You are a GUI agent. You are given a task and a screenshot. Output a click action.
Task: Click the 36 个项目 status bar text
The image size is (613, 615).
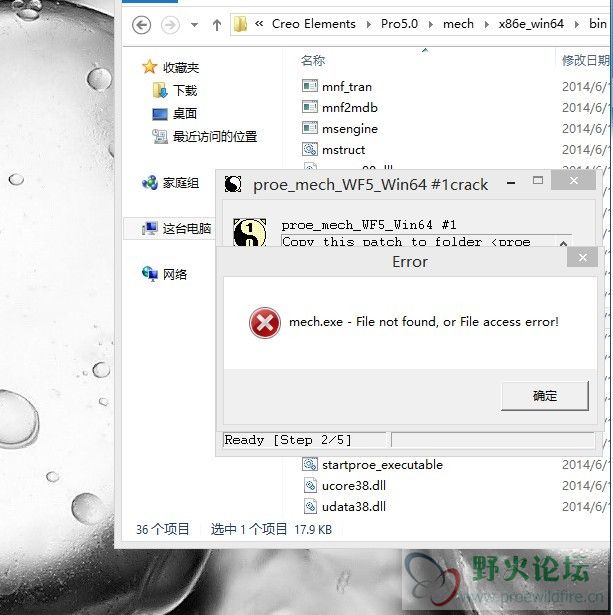[162, 529]
